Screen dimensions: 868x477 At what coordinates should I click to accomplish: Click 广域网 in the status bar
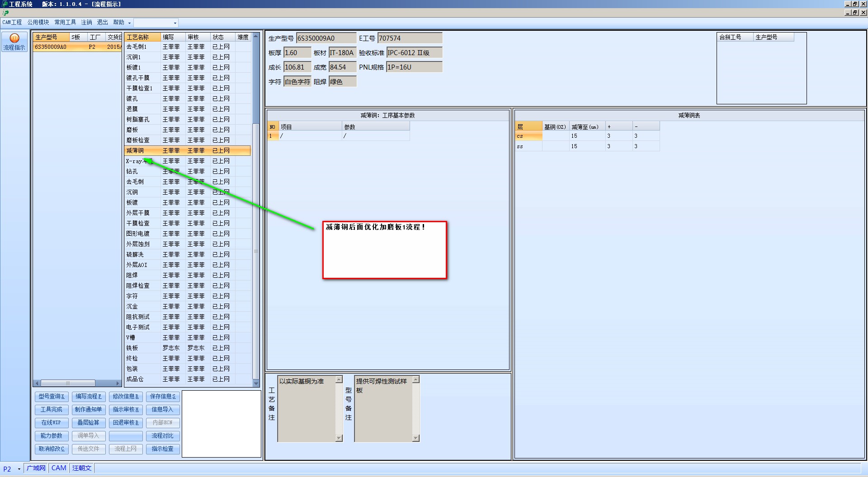click(36, 468)
